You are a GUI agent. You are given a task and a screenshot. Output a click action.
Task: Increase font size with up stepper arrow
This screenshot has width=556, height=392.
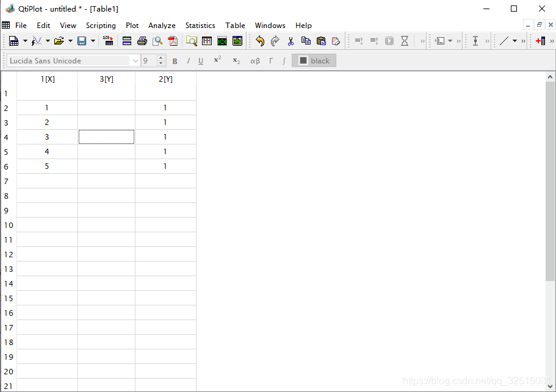[x=161, y=58]
